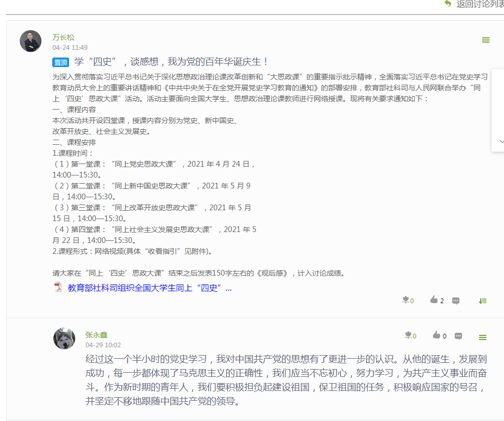Viewport: 504px width, 421px height.
Task: Open 万长松 username link
Action: [x=63, y=37]
